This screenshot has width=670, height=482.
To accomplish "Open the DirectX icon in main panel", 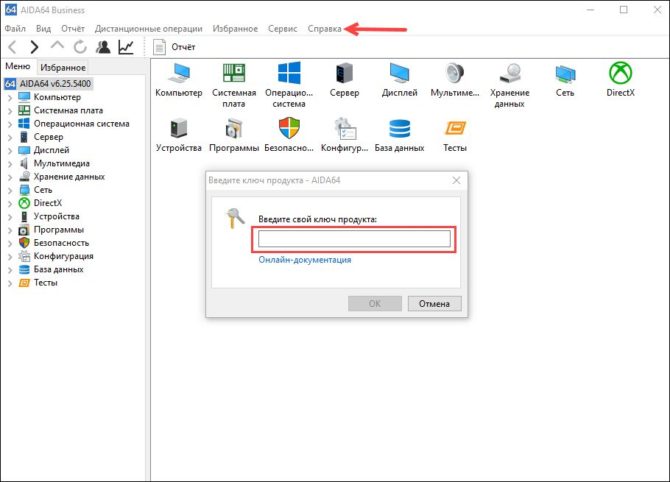I will [x=620, y=73].
